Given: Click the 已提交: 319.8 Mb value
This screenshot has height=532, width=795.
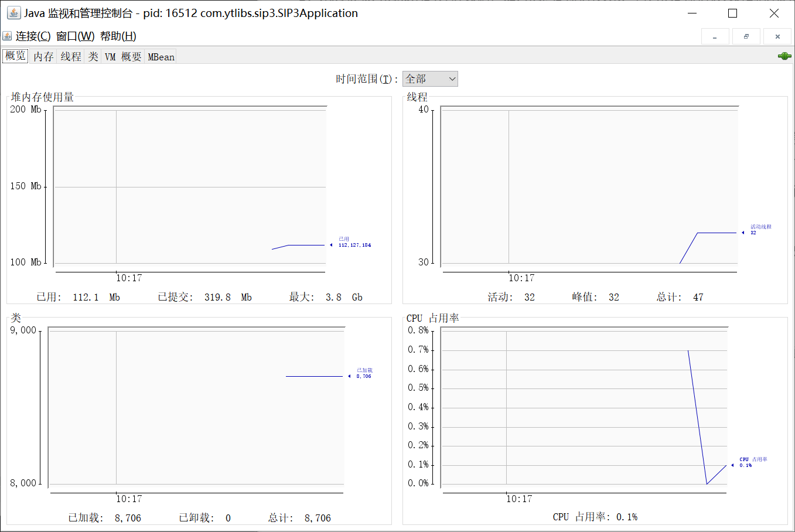Looking at the screenshot, I should (204, 297).
